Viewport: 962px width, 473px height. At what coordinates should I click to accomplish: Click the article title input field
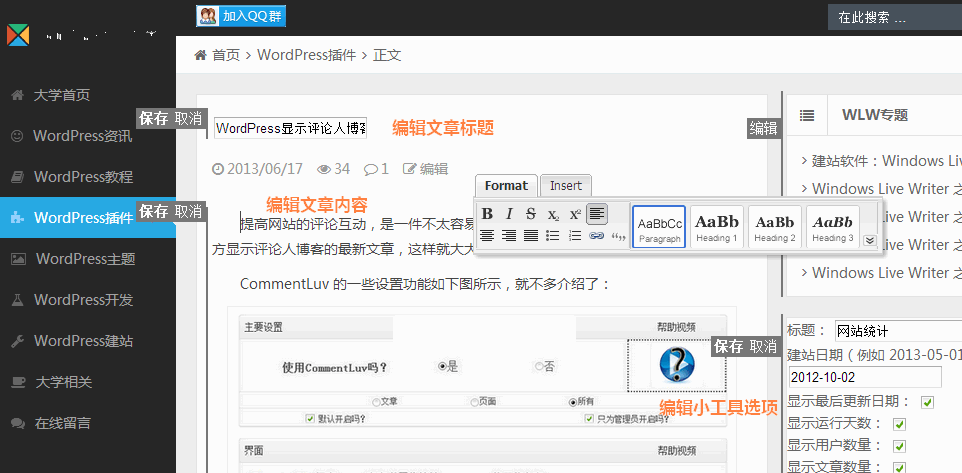[291, 129]
